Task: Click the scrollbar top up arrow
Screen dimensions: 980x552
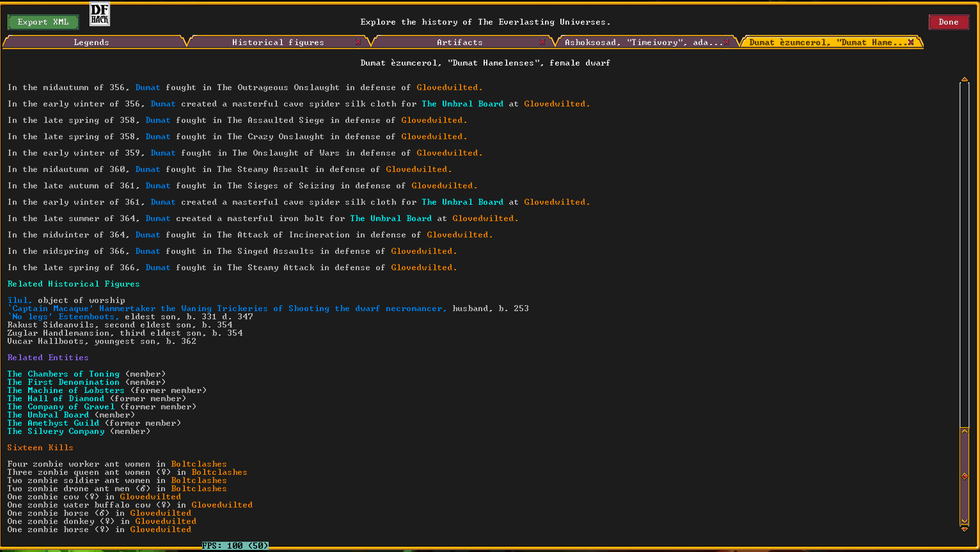Action: (964, 79)
